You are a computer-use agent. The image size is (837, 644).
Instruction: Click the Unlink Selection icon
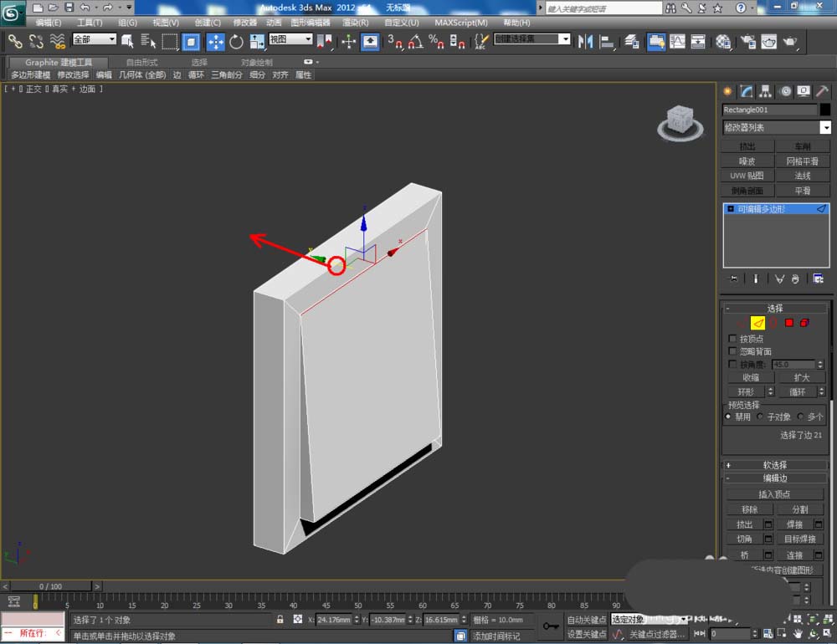point(36,41)
